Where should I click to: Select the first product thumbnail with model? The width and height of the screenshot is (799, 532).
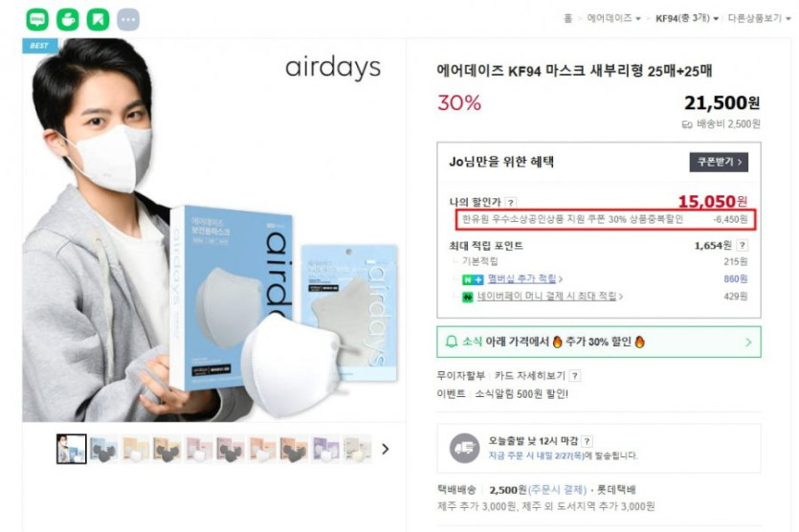pyautogui.click(x=72, y=449)
